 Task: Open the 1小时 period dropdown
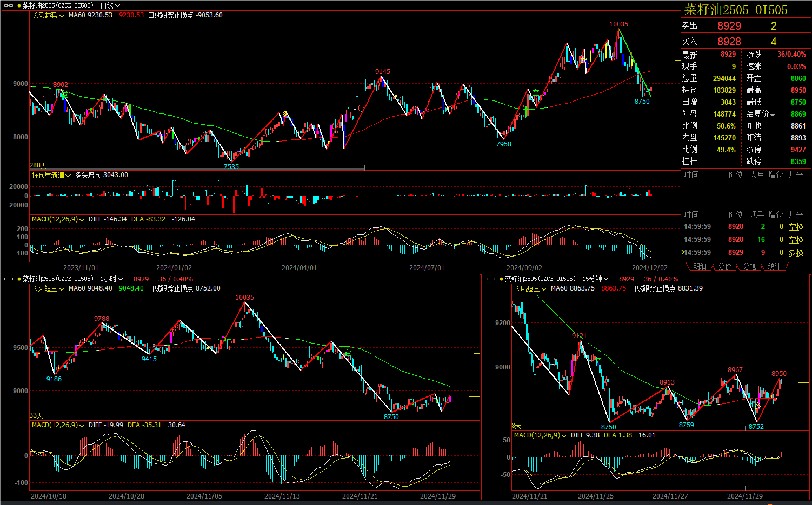112,279
